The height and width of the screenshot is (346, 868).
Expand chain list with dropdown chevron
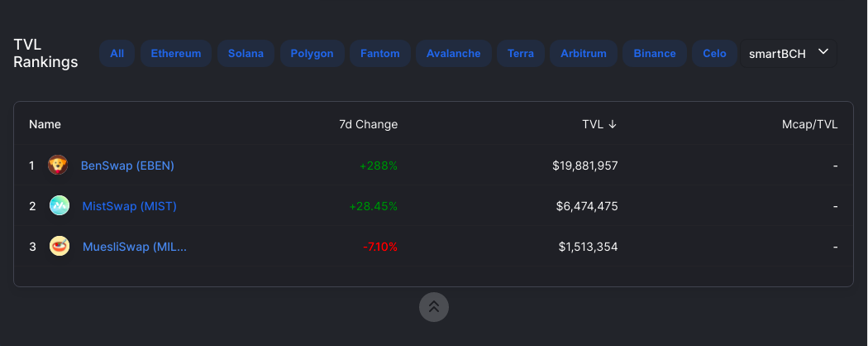[823, 51]
